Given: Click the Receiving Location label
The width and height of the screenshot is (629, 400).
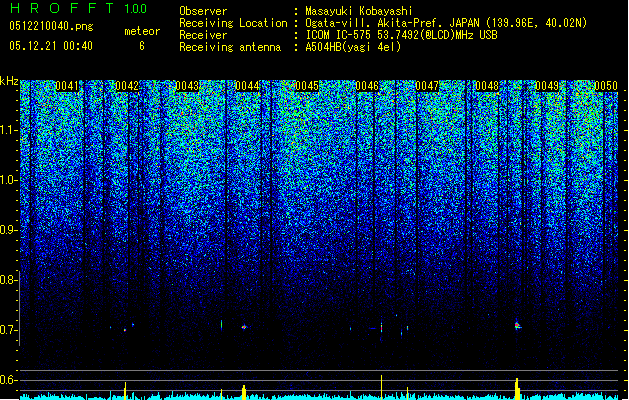Looking at the screenshot, I should click(233, 23).
